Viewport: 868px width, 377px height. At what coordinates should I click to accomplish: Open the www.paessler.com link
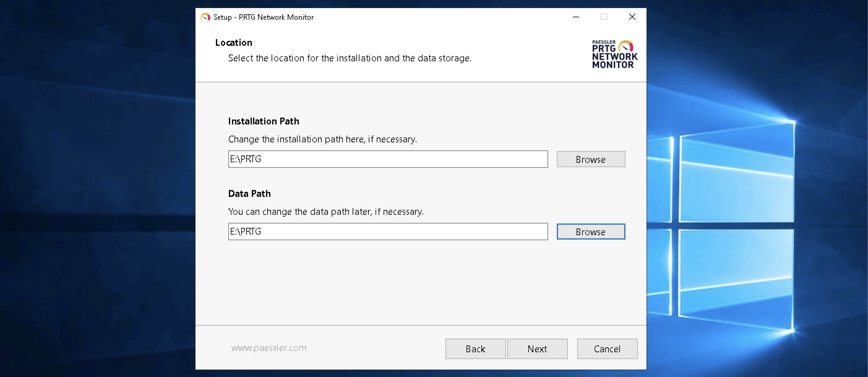[269, 348]
